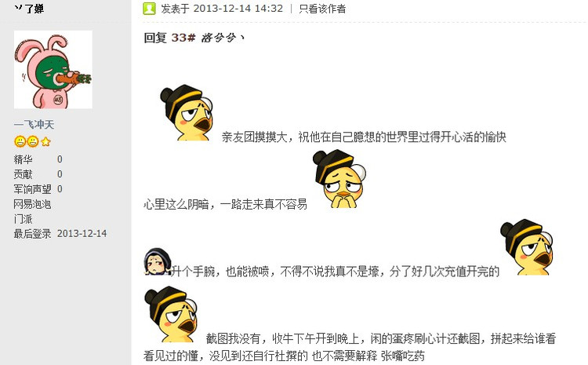Click the 33# reply reference link
This screenshot has height=365, width=588.
[183, 38]
